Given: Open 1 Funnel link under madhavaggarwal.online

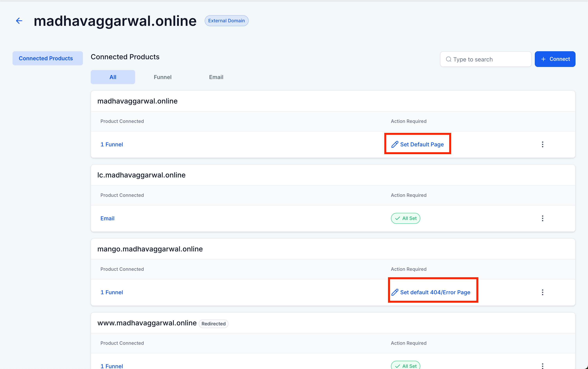Looking at the screenshot, I should pyautogui.click(x=112, y=144).
